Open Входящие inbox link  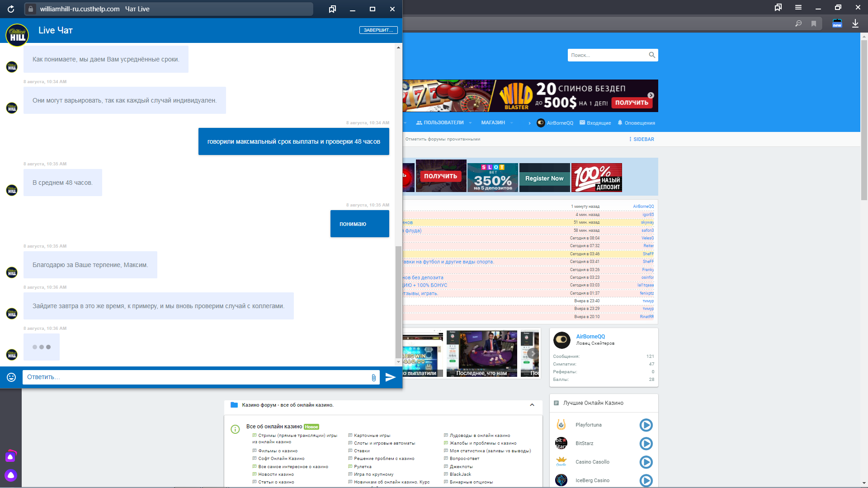tap(595, 123)
